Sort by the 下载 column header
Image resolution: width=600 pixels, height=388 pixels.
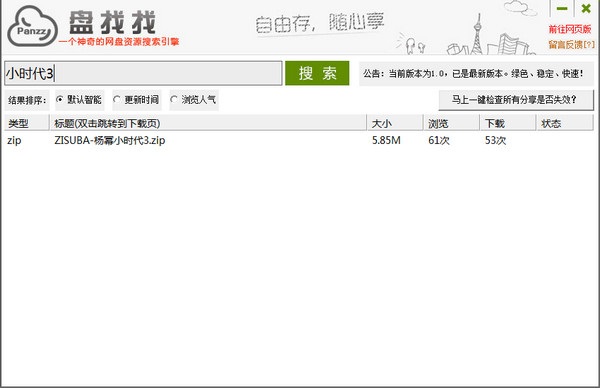click(508, 124)
